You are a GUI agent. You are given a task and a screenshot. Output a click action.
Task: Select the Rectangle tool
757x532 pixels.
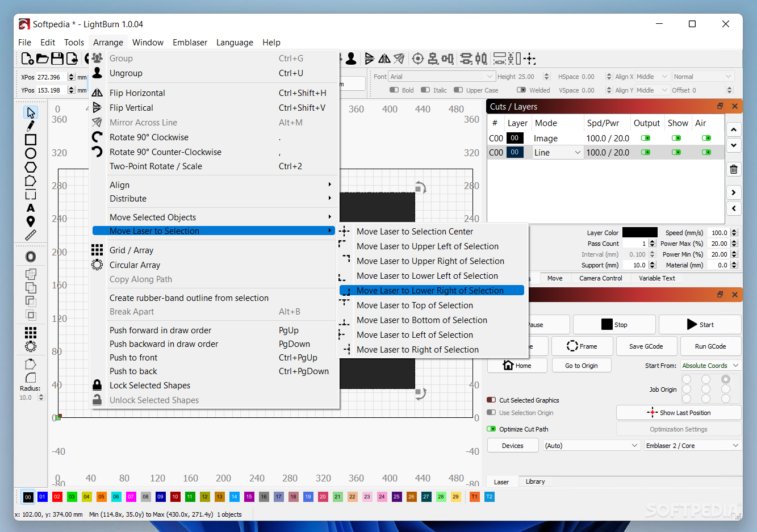click(x=31, y=140)
